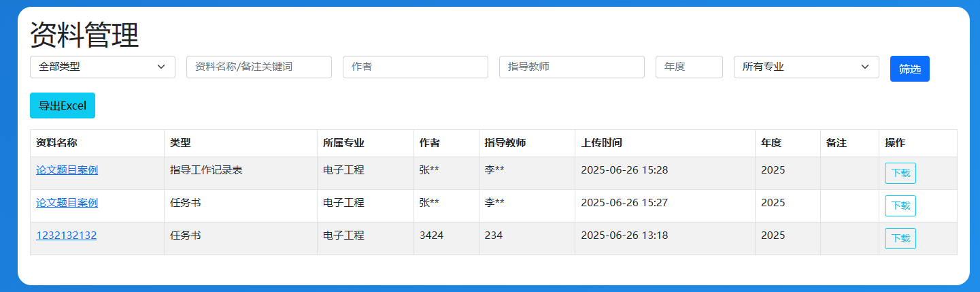The height and width of the screenshot is (292, 980).
Task: Click the 资料管理 page heading
Action: [x=84, y=35]
